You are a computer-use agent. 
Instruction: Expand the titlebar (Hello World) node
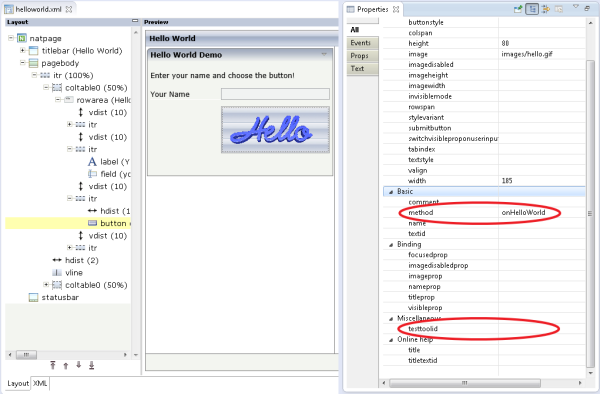point(23,50)
